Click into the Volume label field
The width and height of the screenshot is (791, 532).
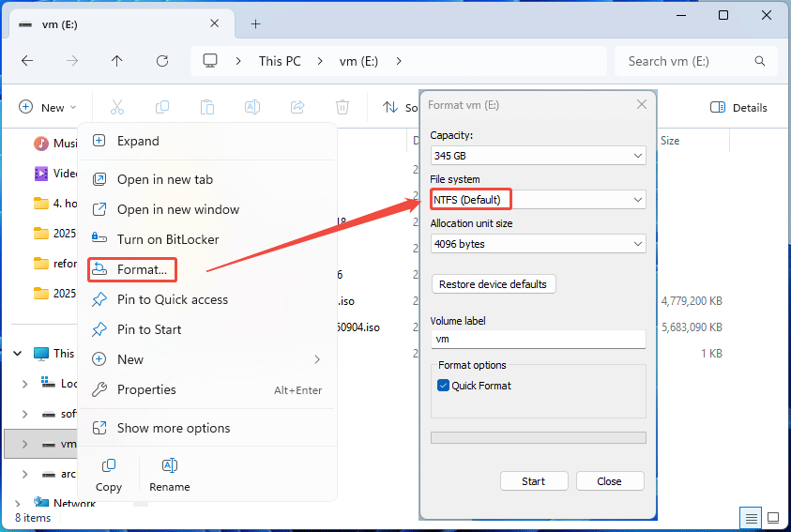539,339
